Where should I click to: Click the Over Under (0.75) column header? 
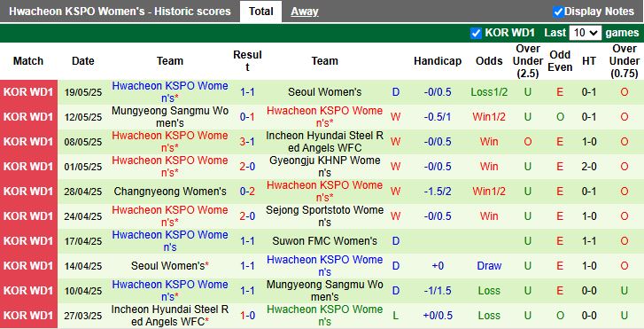tap(624, 61)
